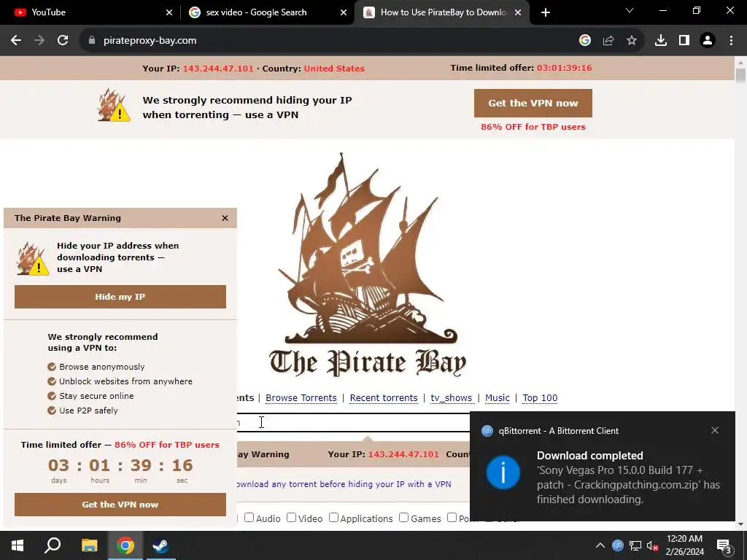Expand the tab search chevron

(x=630, y=10)
